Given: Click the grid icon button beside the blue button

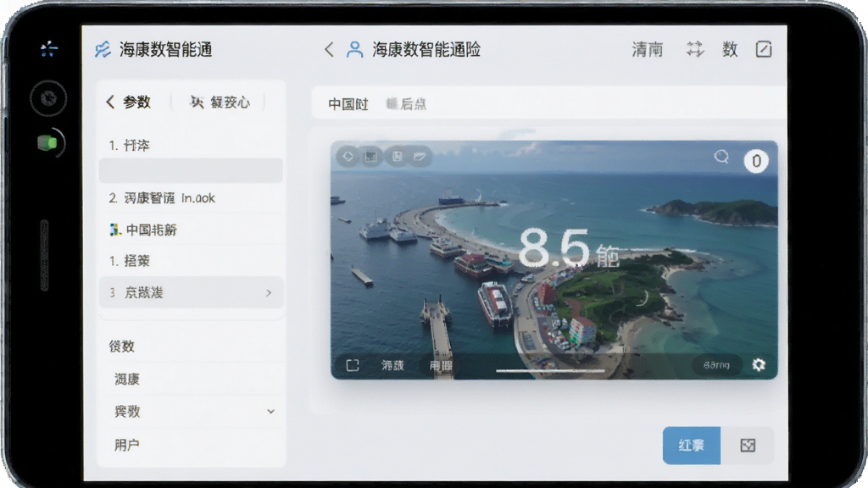Looking at the screenshot, I should [748, 446].
